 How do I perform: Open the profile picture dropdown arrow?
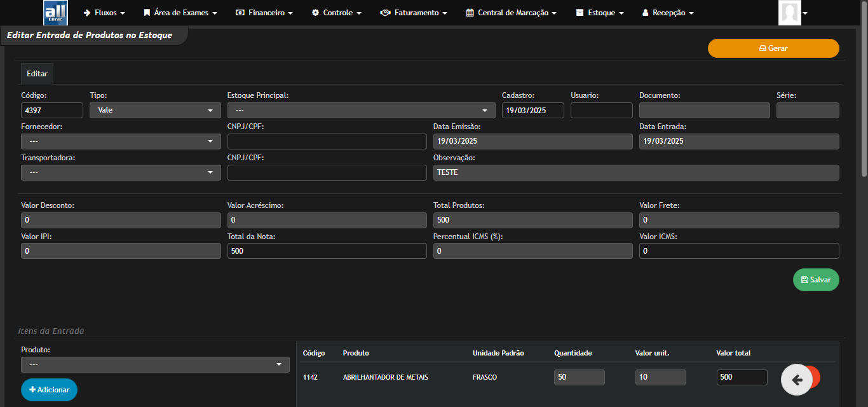805,12
